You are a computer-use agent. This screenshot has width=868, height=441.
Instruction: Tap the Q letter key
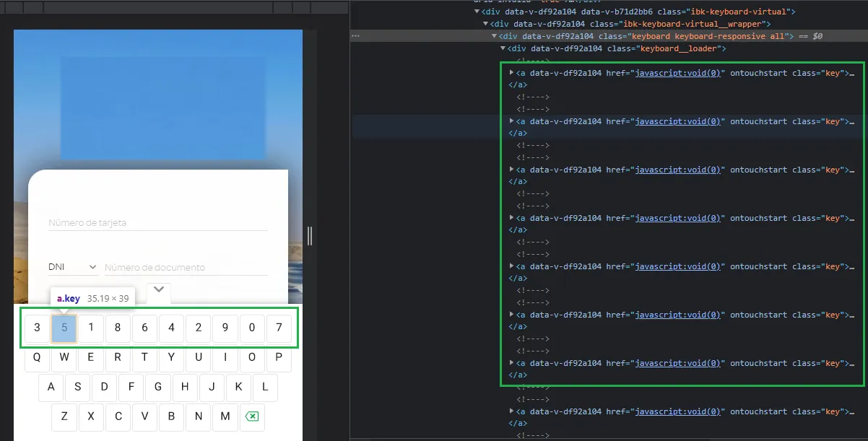[x=37, y=358]
